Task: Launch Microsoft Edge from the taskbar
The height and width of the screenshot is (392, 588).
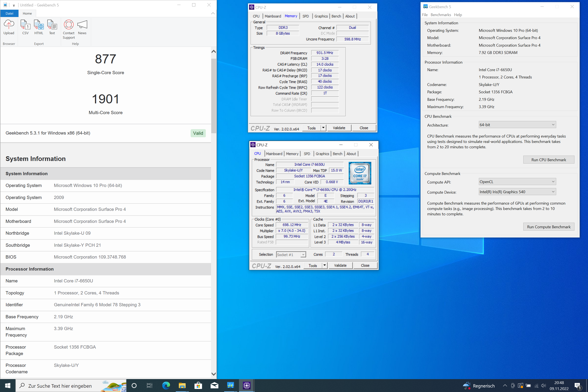Action: [166, 386]
